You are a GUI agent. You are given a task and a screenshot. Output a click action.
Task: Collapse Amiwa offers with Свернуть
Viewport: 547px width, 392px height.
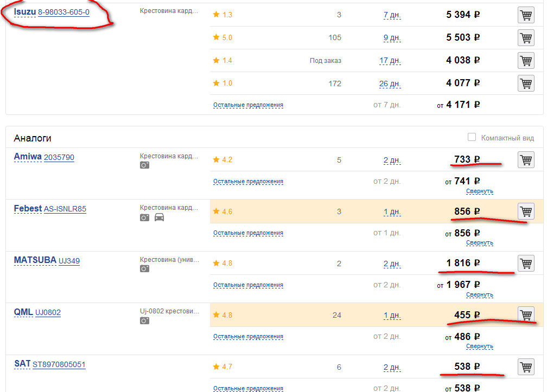point(480,191)
